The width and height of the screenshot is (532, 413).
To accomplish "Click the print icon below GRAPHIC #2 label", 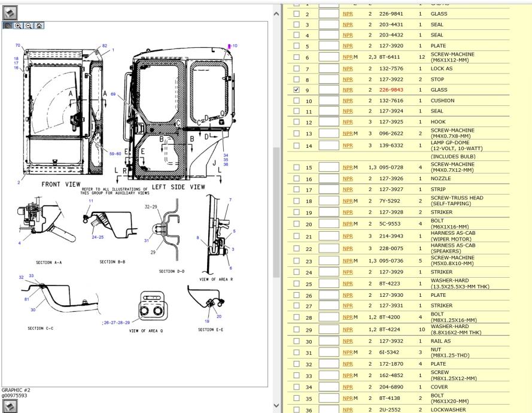I will [x=9, y=406].
